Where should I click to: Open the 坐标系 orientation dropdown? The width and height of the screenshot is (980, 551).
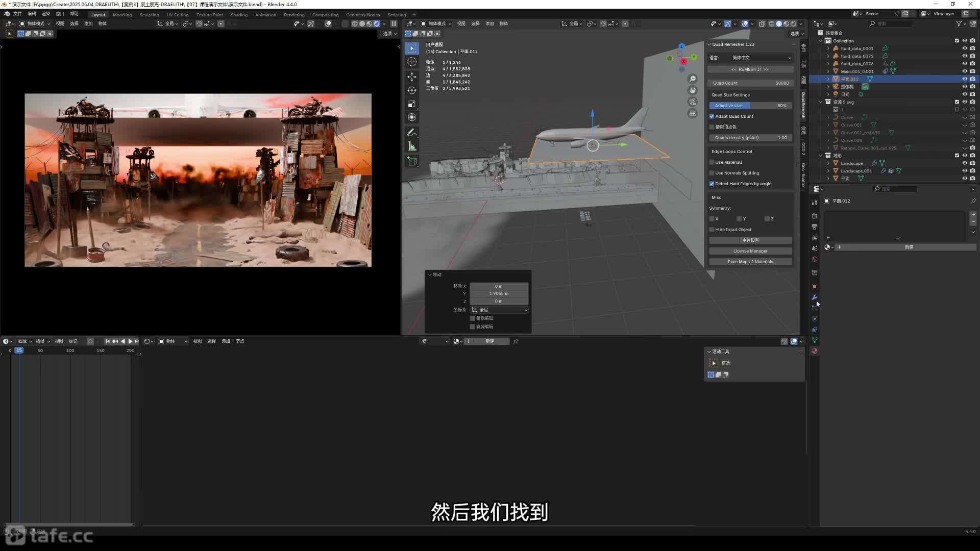499,310
